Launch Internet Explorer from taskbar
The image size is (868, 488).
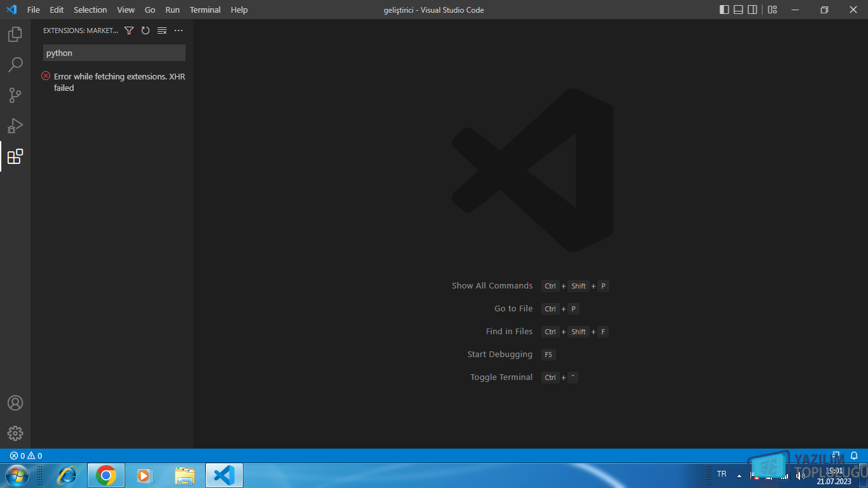click(x=66, y=475)
